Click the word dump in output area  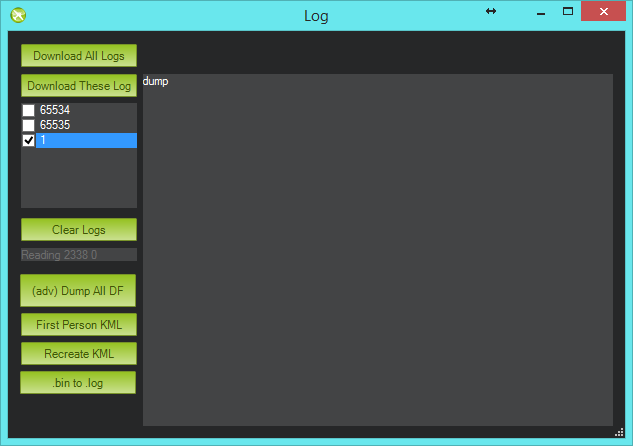coord(155,82)
